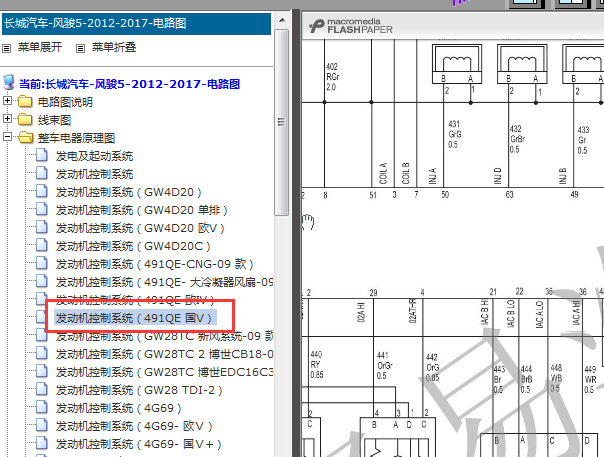Open 发动机控制系统 (4G69) document
The width and height of the screenshot is (604, 457).
click(119, 408)
